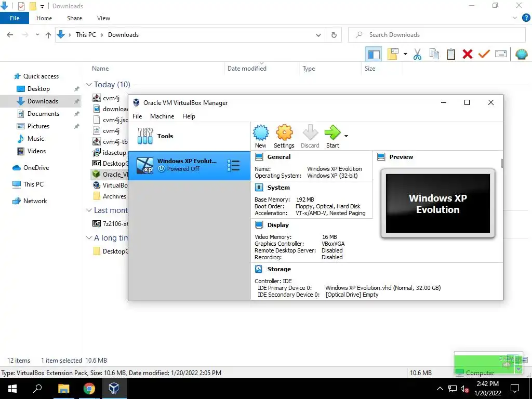Open recent locations dropdown in Explorer

pos(37,35)
